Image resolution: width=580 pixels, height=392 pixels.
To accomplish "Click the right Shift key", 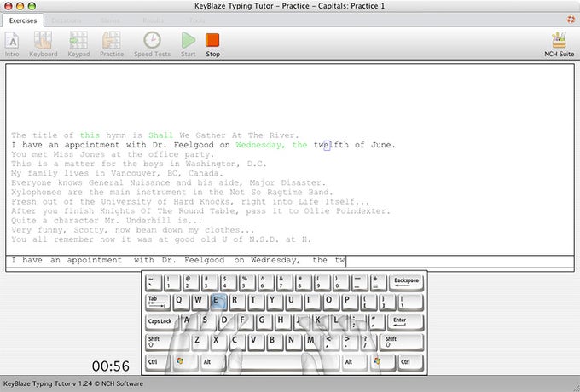I will [403, 342].
